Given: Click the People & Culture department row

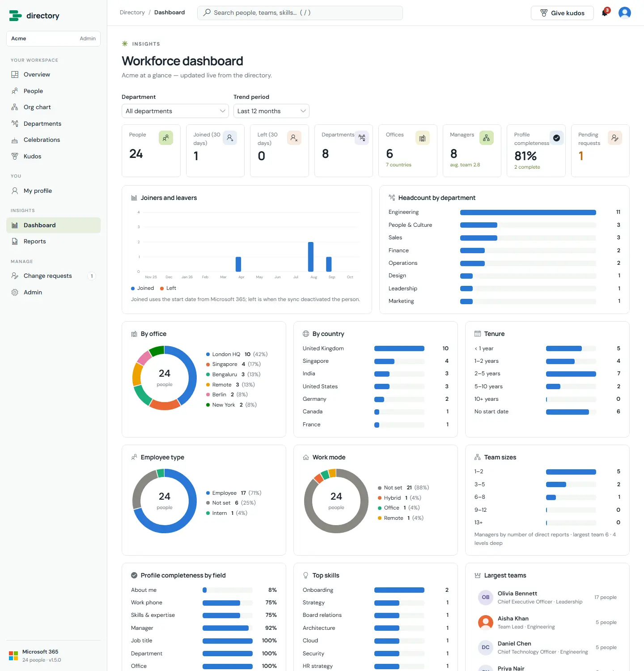Looking at the screenshot, I should (x=504, y=225).
